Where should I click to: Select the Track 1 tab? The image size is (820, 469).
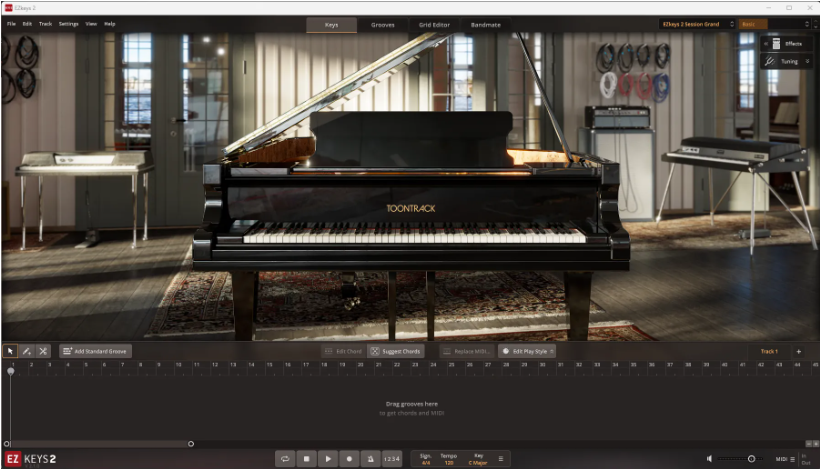click(769, 351)
